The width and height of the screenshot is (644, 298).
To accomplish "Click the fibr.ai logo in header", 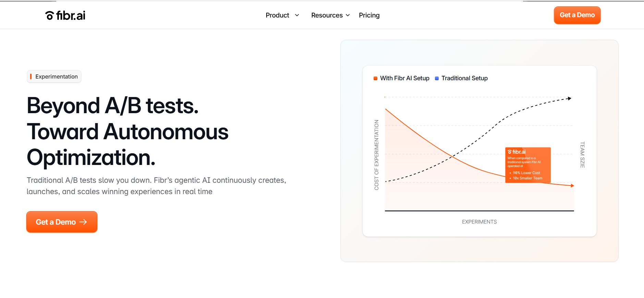I will 65,15.
